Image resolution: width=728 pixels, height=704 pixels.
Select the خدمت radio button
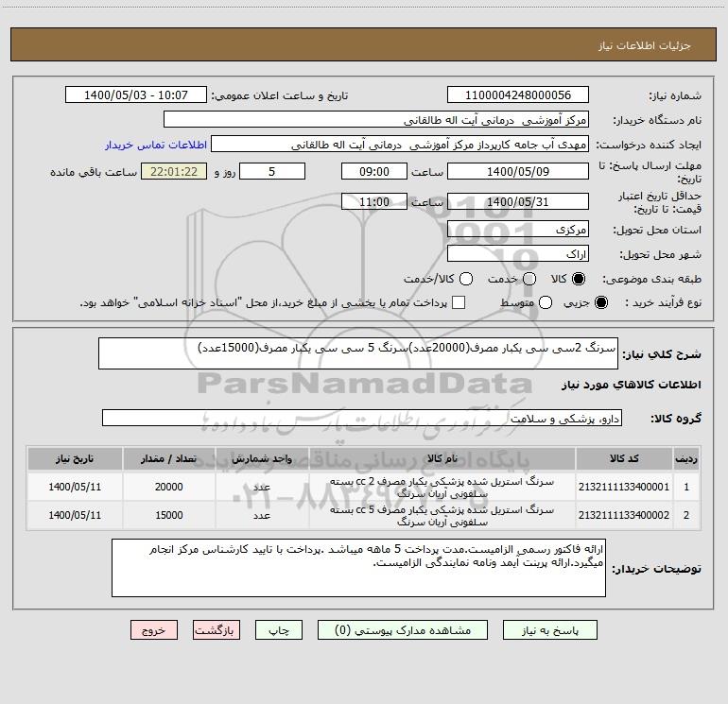pyautogui.click(x=529, y=279)
